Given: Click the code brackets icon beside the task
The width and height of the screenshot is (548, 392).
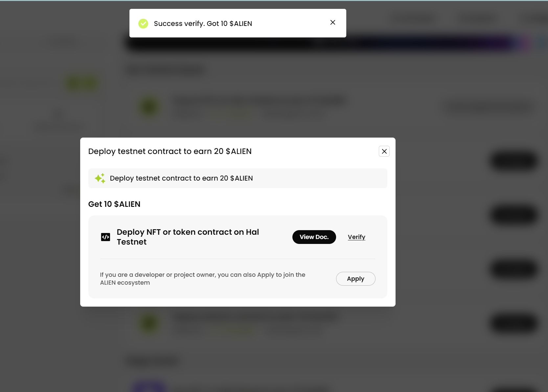Looking at the screenshot, I should pos(105,237).
